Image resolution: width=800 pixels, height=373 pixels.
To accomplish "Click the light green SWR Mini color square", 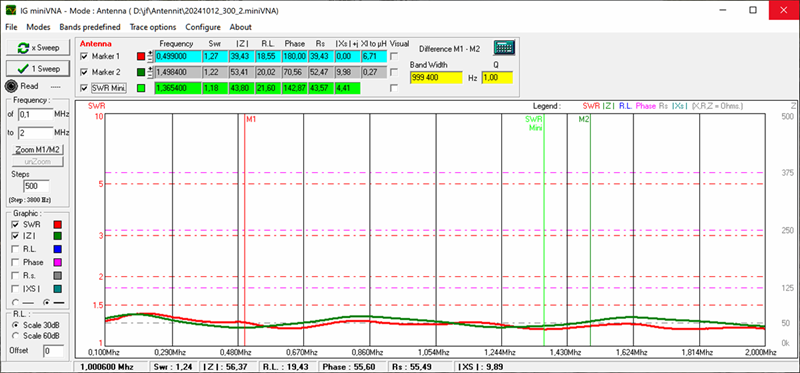I will [x=141, y=88].
